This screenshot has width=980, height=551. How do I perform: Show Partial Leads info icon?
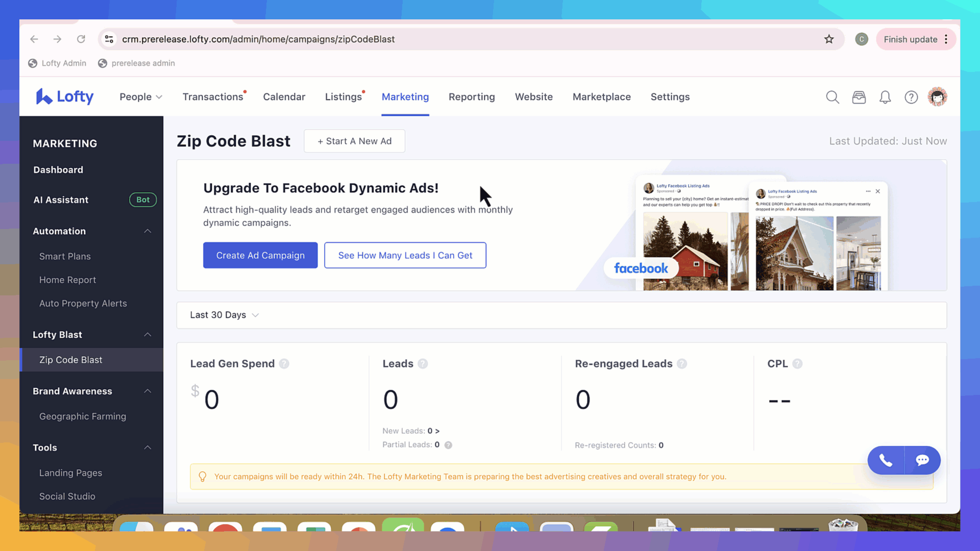click(448, 445)
